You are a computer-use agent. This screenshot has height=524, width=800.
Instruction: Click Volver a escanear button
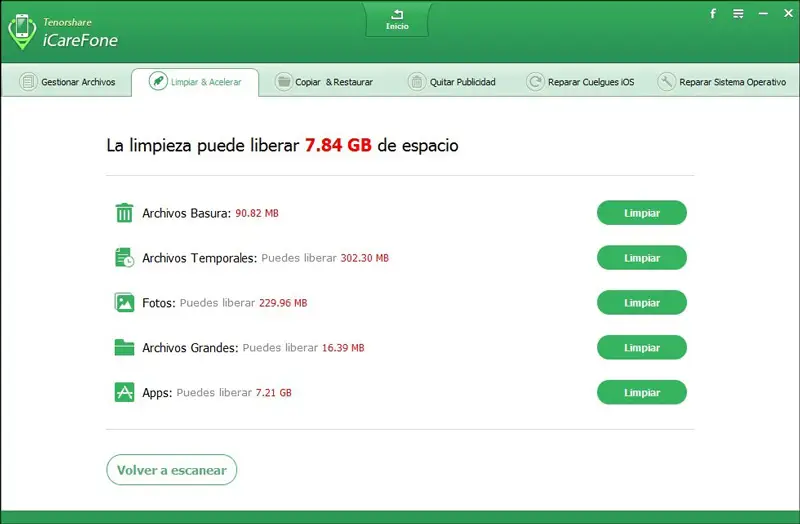[171, 470]
